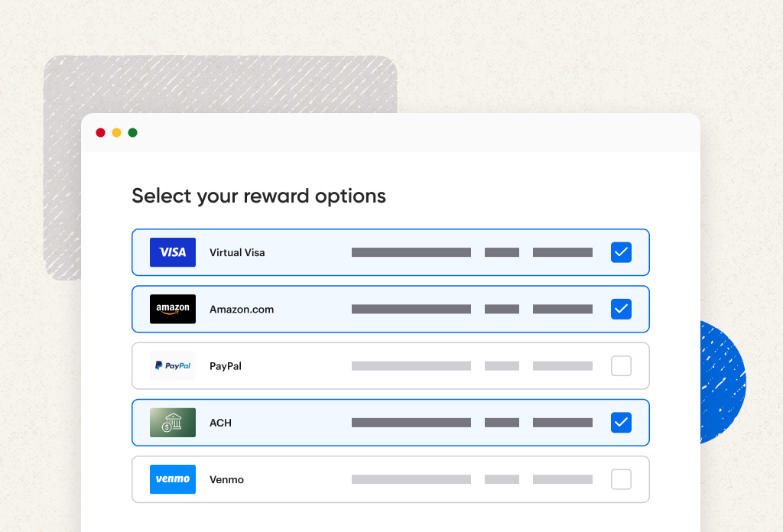Click the dollar sign on the bank icon
This screenshot has width=783, height=532.
(168, 426)
